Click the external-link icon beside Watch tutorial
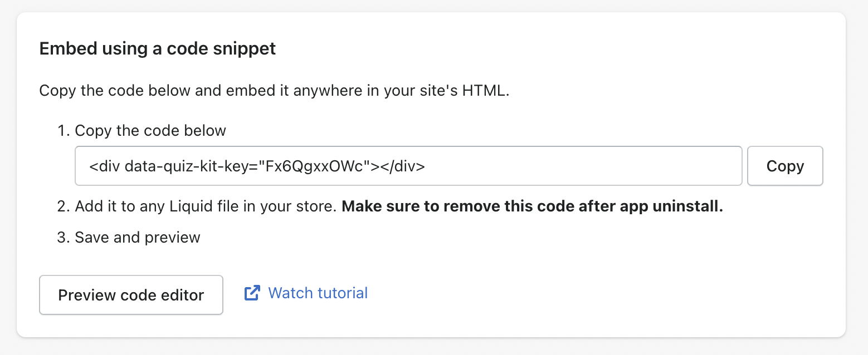The width and height of the screenshot is (868, 355). pyautogui.click(x=252, y=293)
